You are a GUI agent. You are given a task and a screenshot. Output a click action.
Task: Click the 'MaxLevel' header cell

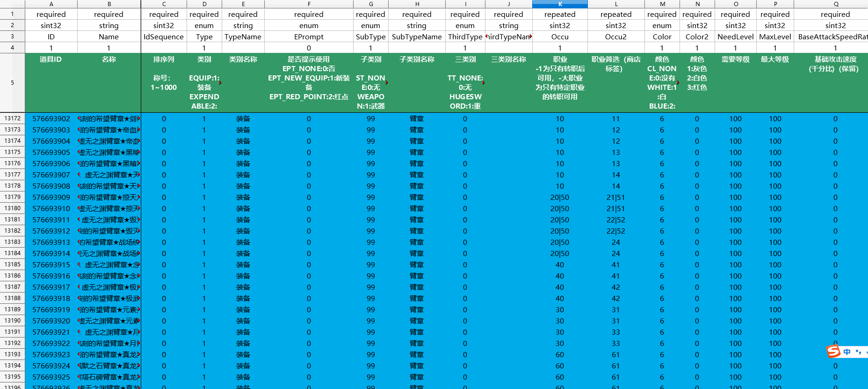click(775, 37)
